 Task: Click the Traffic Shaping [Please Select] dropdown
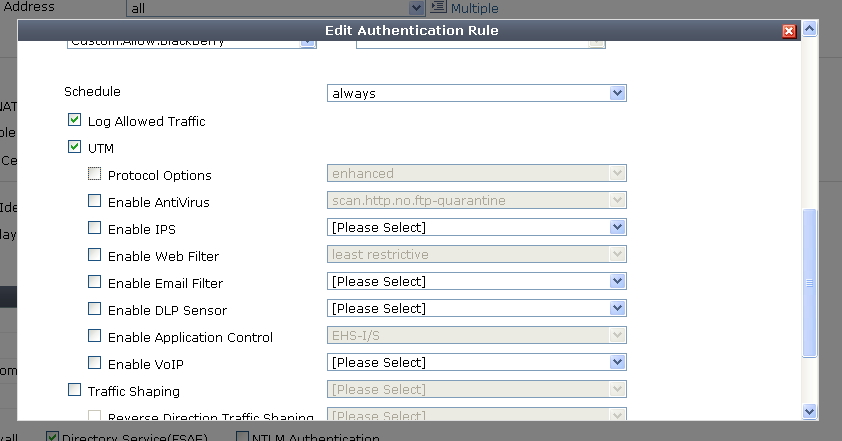[x=477, y=389]
